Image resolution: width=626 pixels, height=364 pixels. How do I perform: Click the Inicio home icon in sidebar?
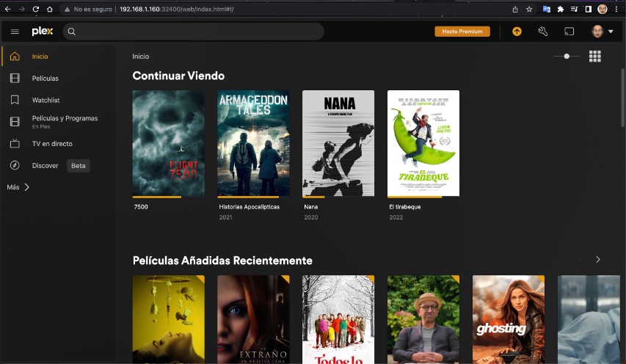point(15,57)
